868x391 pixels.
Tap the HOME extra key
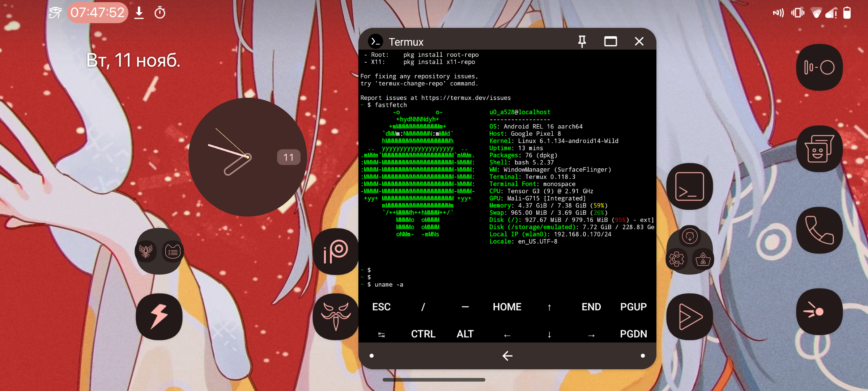[x=507, y=307]
